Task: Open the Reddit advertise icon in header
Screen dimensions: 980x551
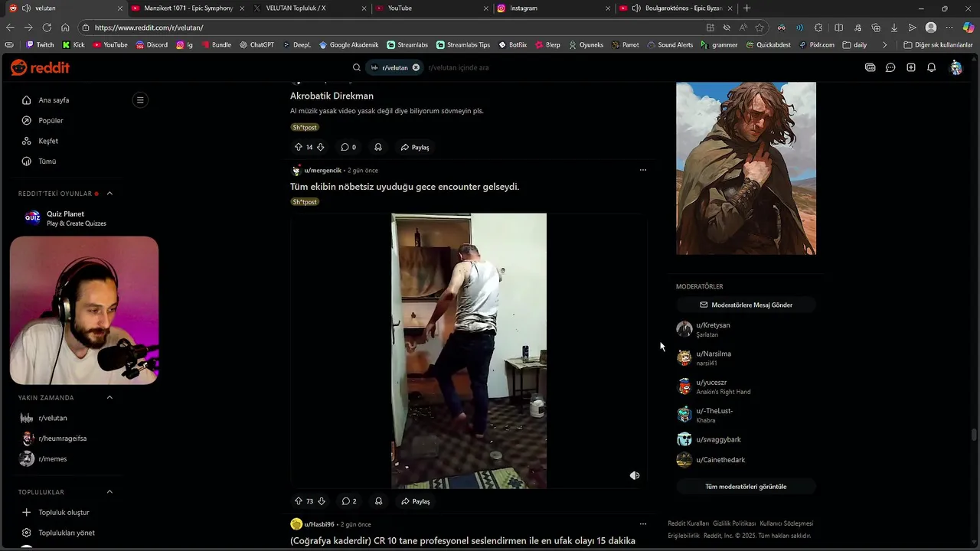Action: point(870,67)
